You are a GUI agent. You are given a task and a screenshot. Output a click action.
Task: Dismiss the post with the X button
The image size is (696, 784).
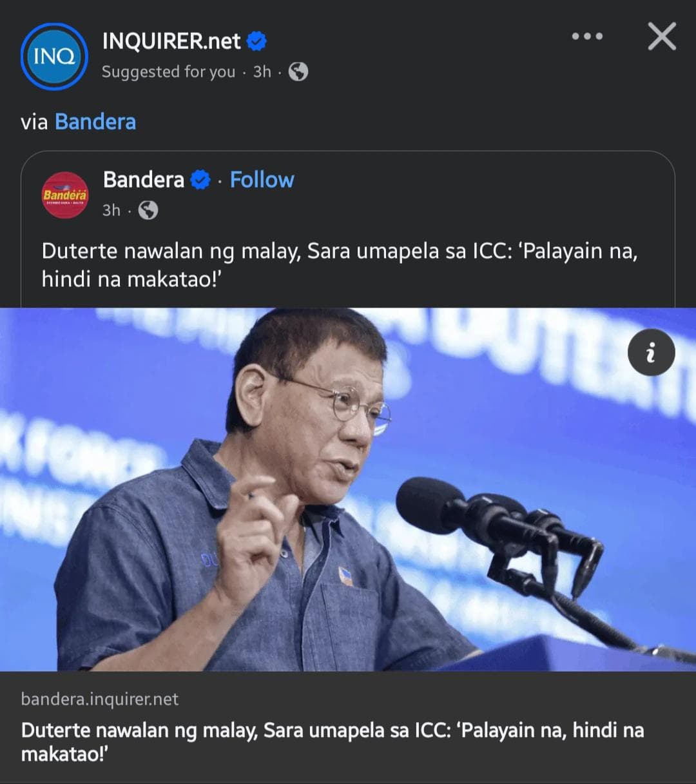pyautogui.click(x=662, y=37)
